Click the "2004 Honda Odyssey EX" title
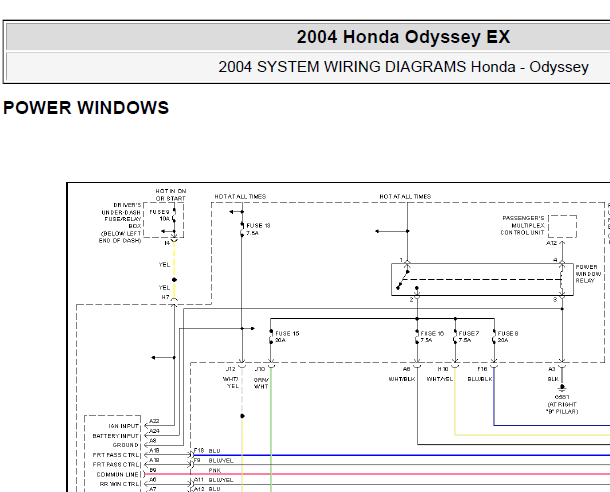Screen dimensions: 610x492 (403, 37)
